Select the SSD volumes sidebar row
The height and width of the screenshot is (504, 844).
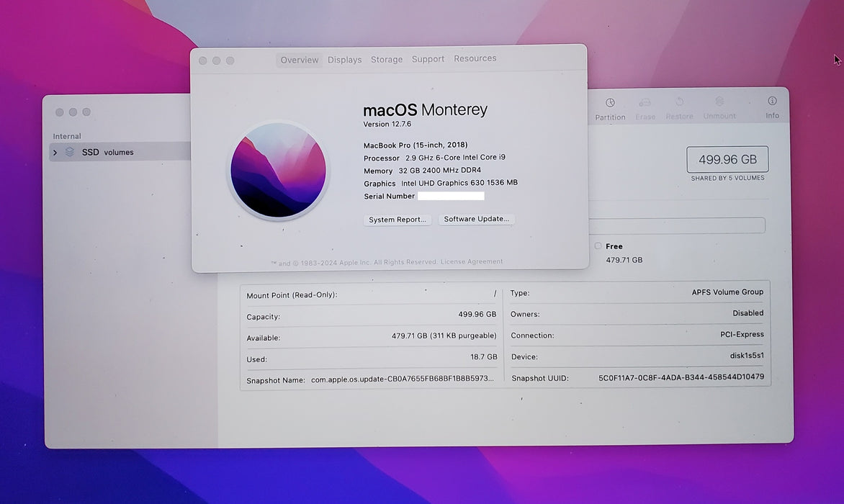(120, 152)
